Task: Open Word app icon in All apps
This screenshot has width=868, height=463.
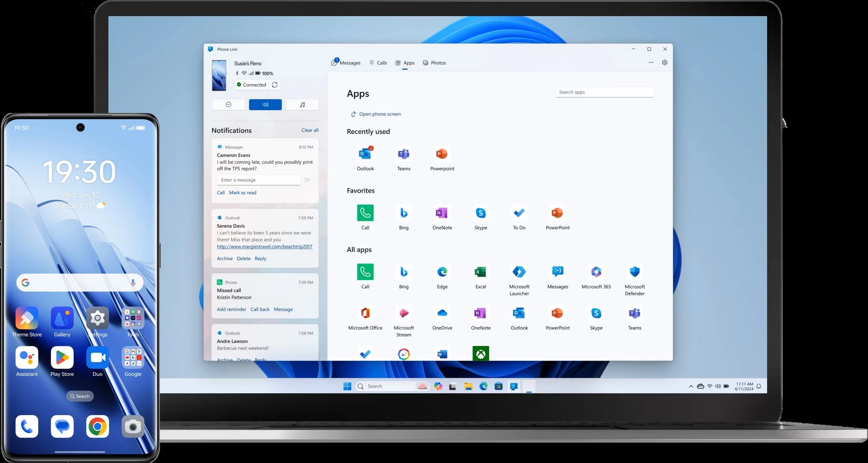Action: pyautogui.click(x=442, y=354)
